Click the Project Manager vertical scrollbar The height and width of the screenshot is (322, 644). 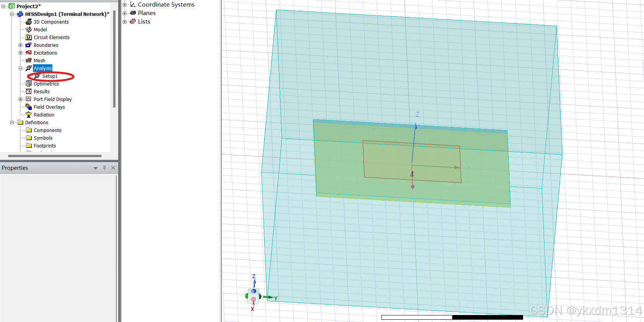[114, 59]
